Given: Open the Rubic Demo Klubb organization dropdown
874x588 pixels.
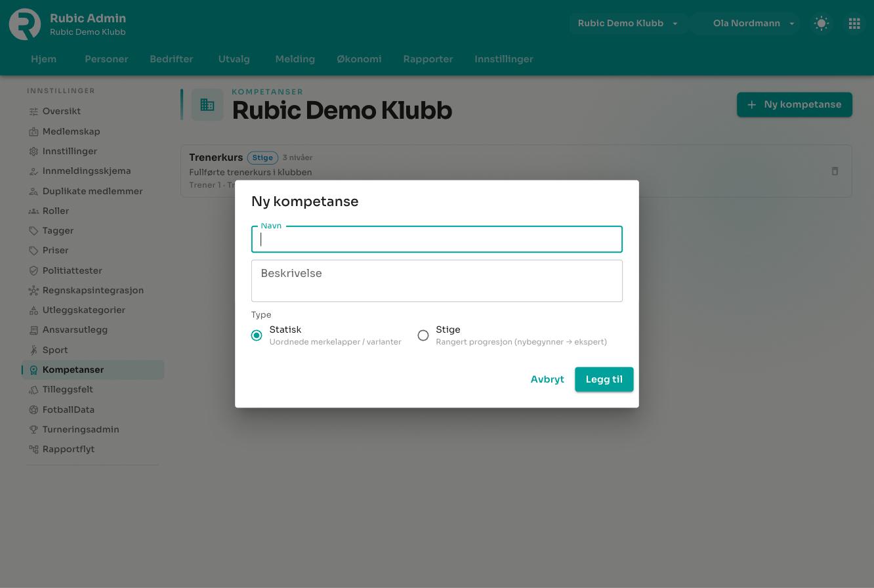Looking at the screenshot, I should 628,24.
